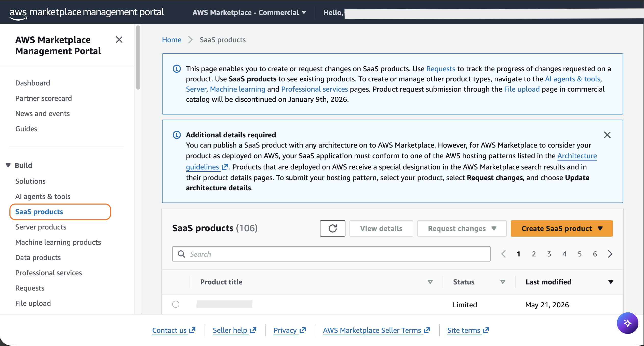Image resolution: width=644 pixels, height=346 pixels.
Task: Open Solutions in the sidebar
Action: point(30,181)
